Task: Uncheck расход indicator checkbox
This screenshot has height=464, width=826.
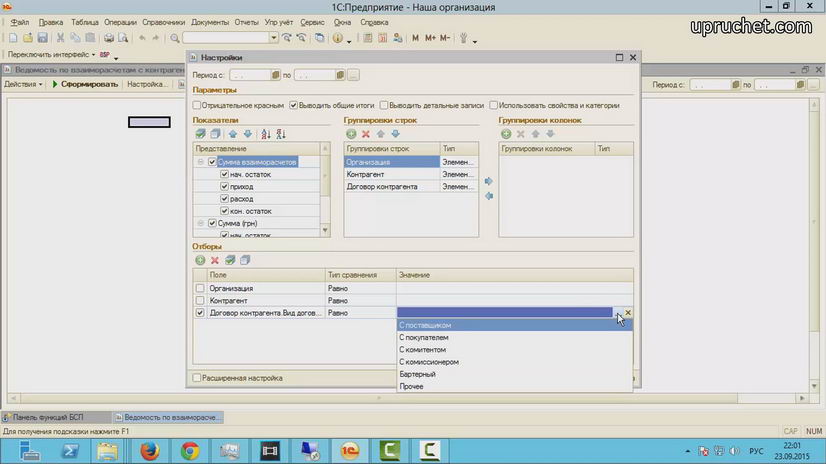Action: (224, 199)
